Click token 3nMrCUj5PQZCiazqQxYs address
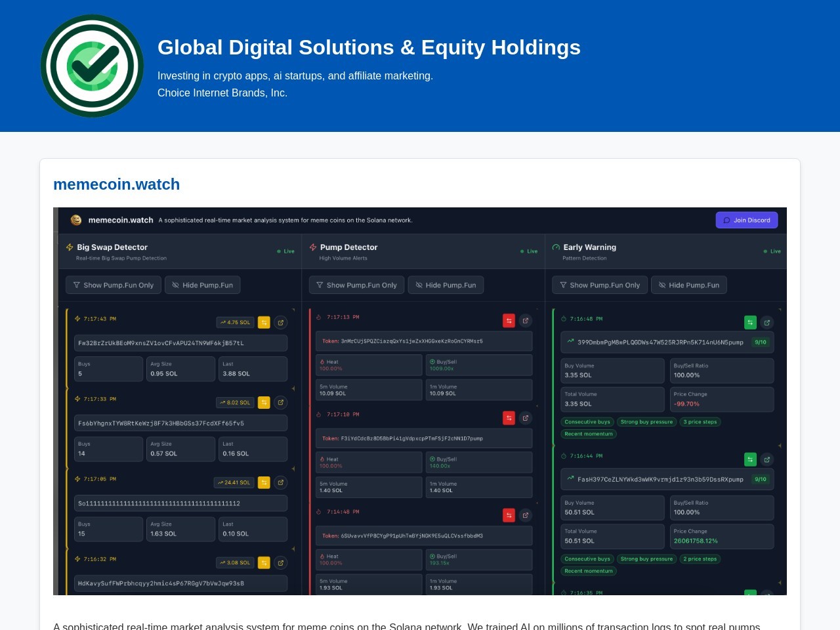Viewport: 840px width, 630px height. [424, 341]
